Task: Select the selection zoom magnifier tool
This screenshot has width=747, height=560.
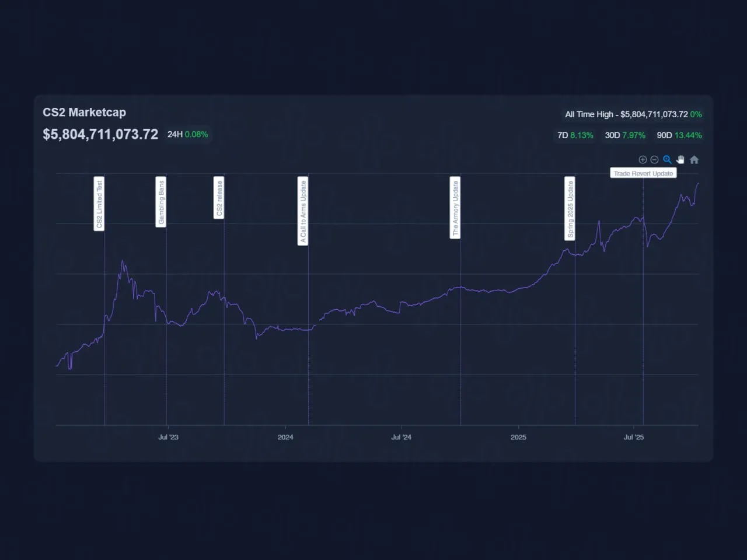Action: [667, 160]
